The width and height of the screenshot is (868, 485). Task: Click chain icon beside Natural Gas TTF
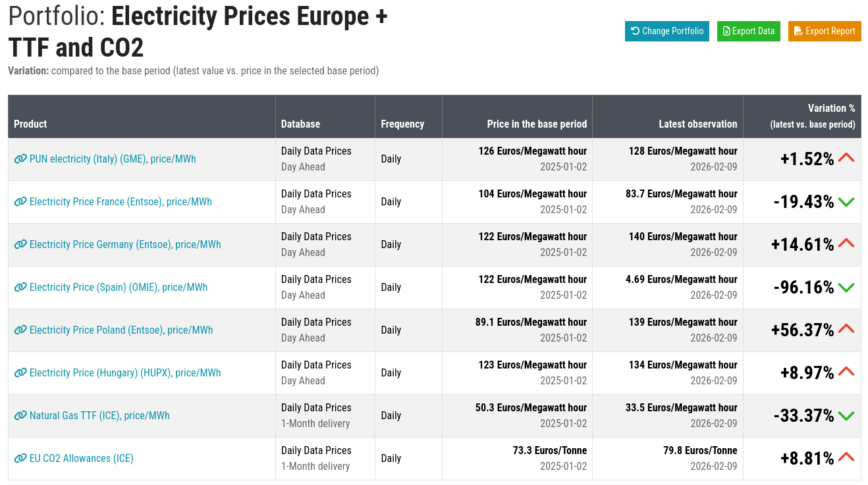[20, 416]
